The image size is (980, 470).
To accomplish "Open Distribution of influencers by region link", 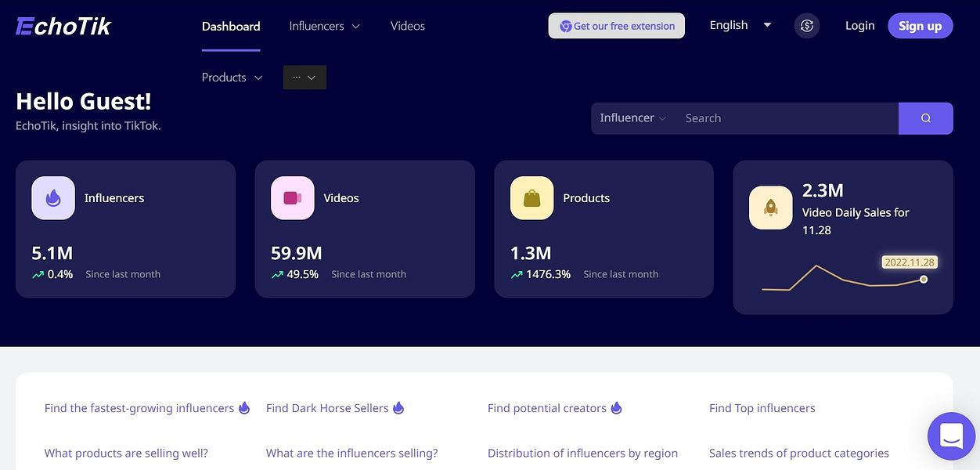I will (x=582, y=453).
